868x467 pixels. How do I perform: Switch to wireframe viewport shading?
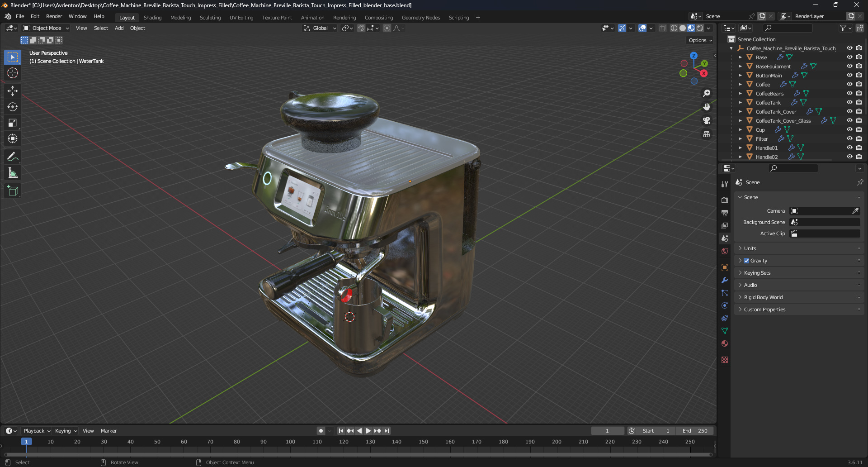pyautogui.click(x=674, y=28)
